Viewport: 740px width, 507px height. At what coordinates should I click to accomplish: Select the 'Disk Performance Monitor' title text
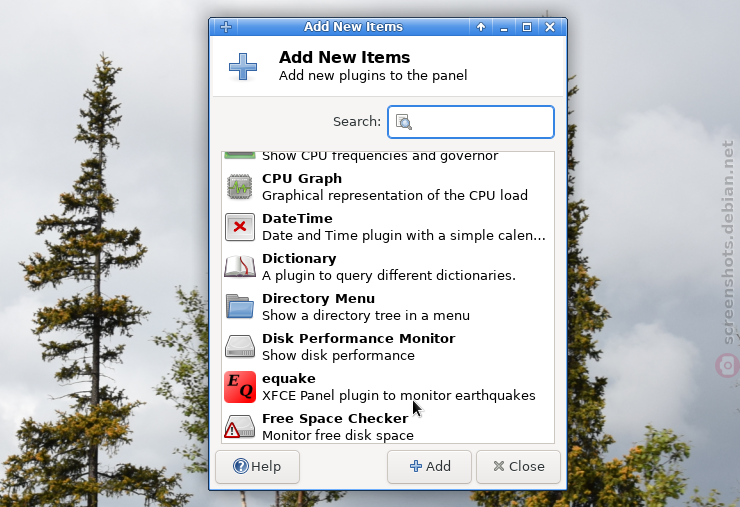click(359, 338)
